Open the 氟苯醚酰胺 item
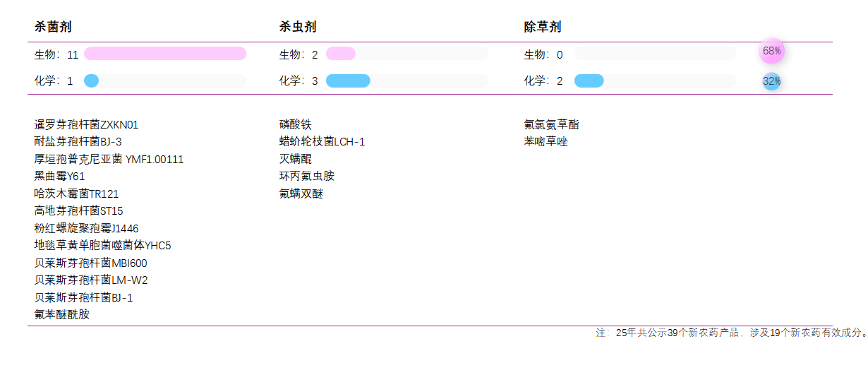 click(62, 315)
